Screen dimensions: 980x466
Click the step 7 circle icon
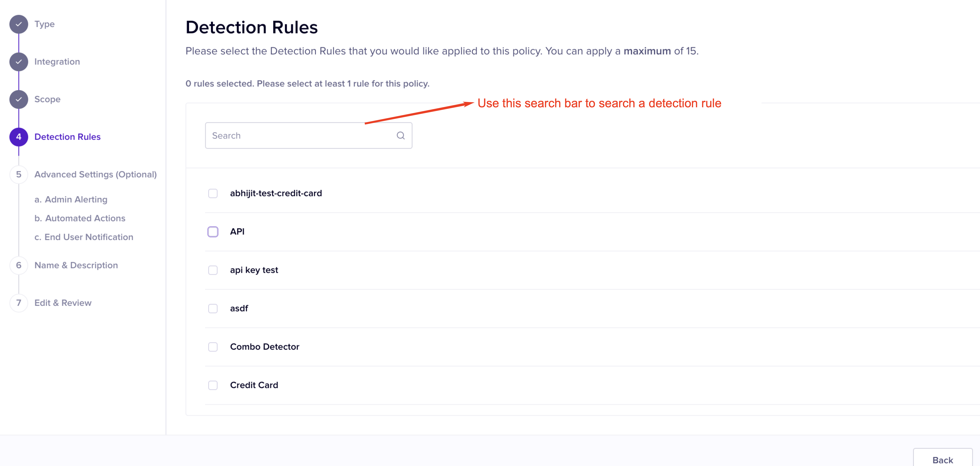coord(19,303)
